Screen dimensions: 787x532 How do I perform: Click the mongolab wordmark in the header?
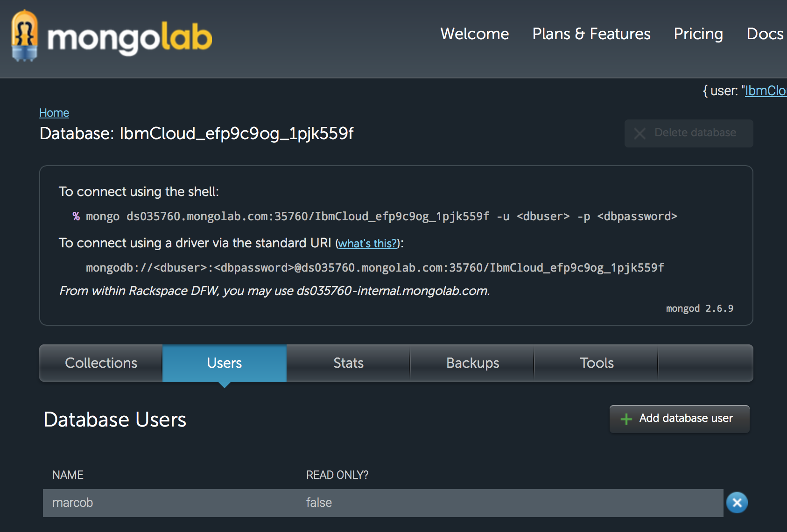[130, 38]
